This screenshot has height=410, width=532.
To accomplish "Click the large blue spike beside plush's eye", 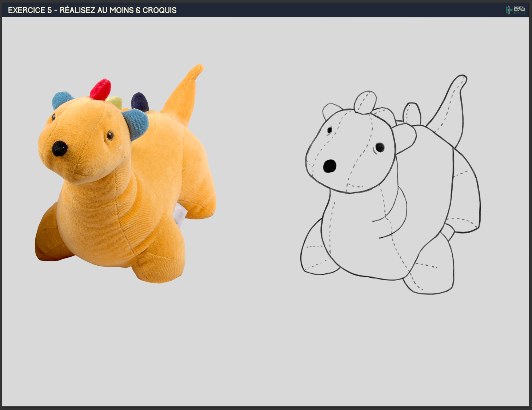I will pos(136,123).
